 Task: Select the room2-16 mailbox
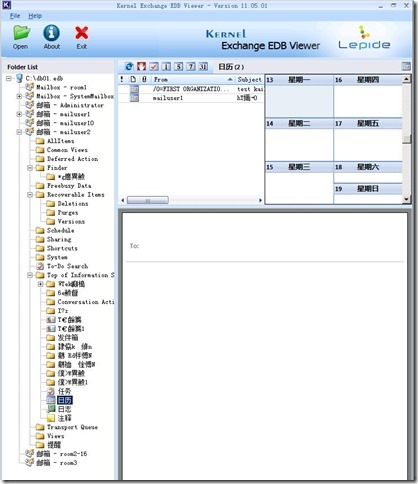coord(62,454)
